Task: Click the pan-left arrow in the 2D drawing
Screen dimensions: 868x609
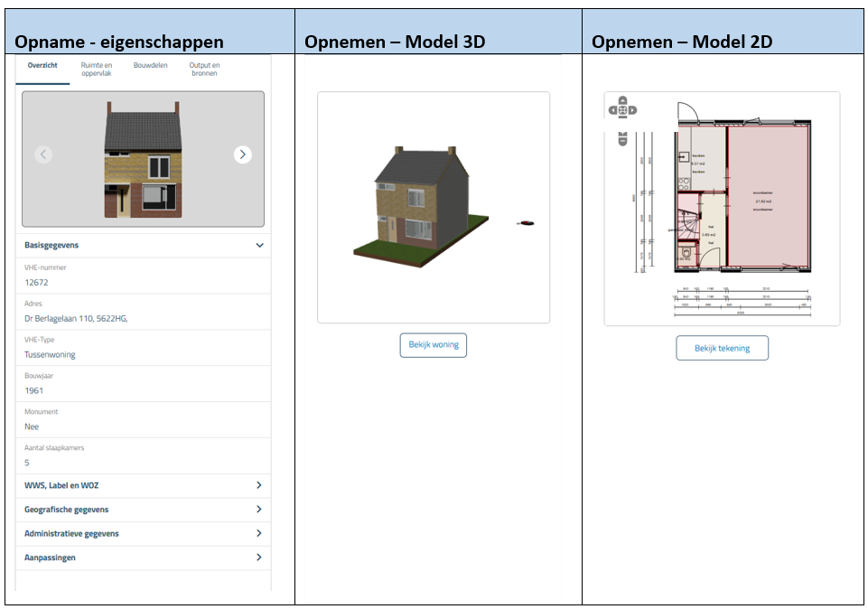Action: pos(613,109)
